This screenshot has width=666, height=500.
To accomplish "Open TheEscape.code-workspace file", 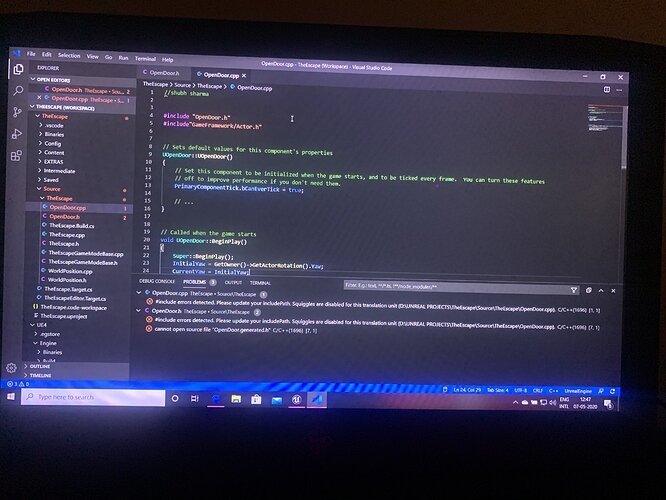I will pyautogui.click(x=73, y=308).
